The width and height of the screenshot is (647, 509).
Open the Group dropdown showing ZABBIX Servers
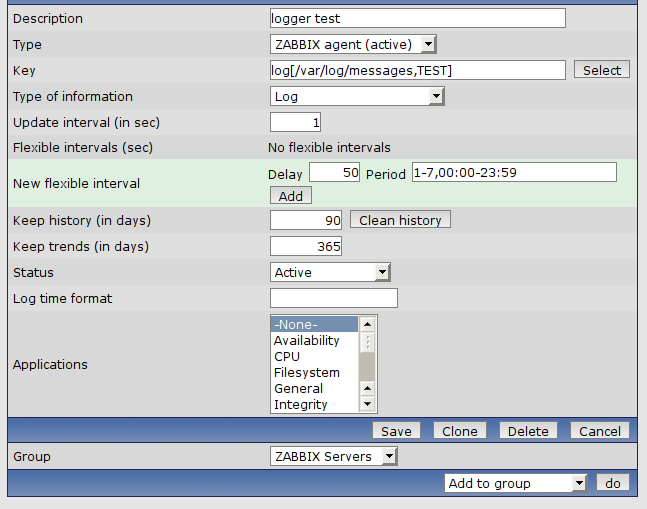pyautogui.click(x=334, y=457)
